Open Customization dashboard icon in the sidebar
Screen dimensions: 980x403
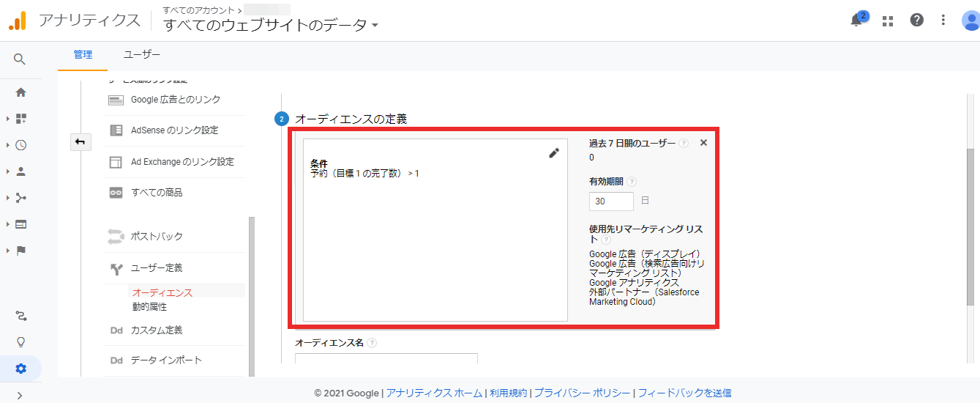20,119
